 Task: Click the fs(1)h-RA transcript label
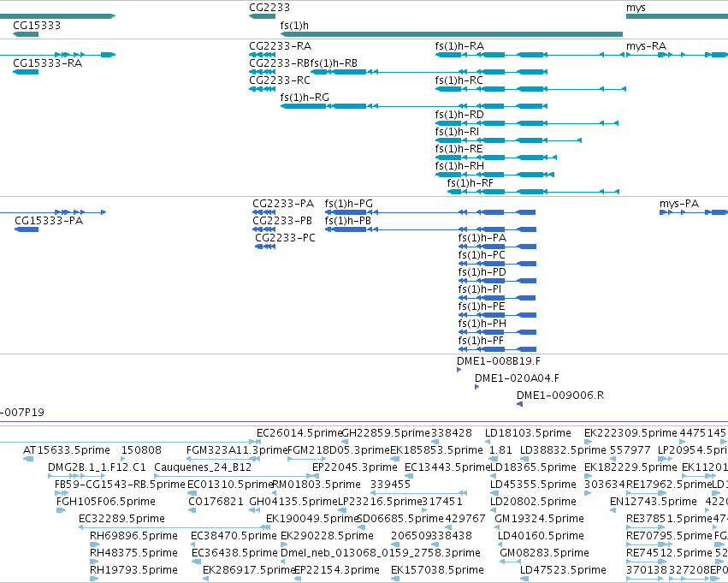(x=459, y=46)
